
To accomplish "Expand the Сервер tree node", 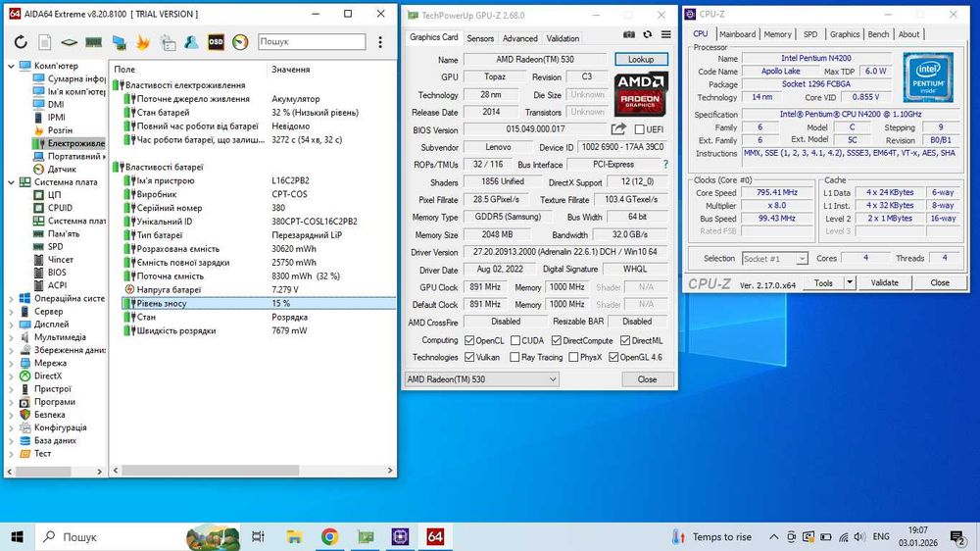I will (x=11, y=312).
